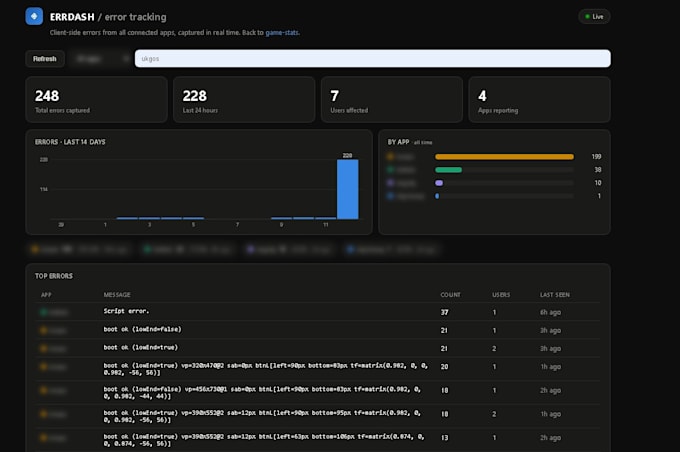
Task: Click the green app dot in Script error row
Action: pos(43,312)
